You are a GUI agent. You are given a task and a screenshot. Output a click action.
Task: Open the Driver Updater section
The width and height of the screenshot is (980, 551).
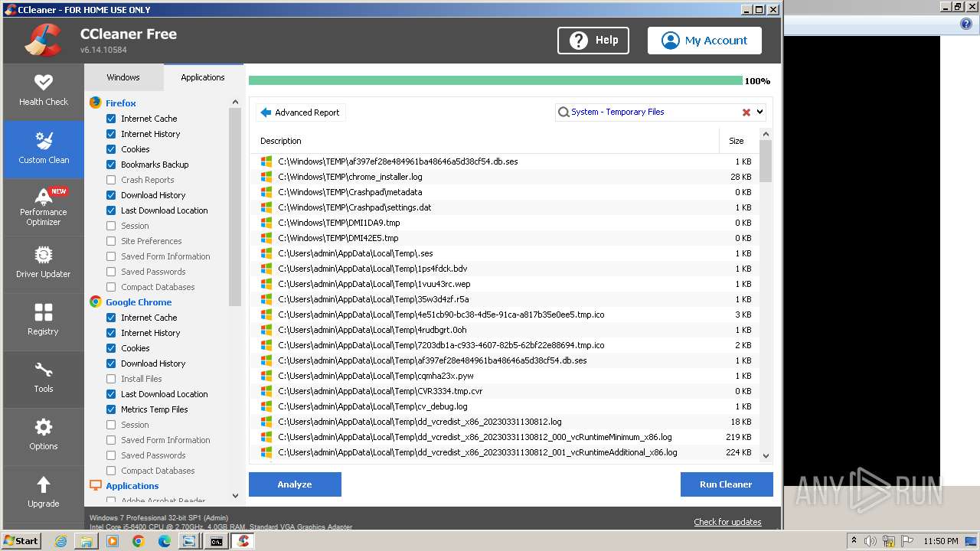44,265
